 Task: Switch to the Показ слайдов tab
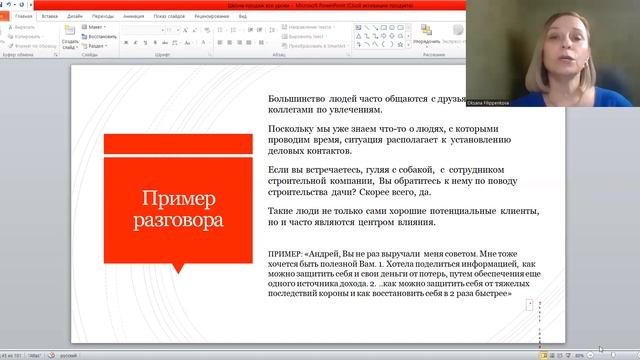tap(169, 16)
